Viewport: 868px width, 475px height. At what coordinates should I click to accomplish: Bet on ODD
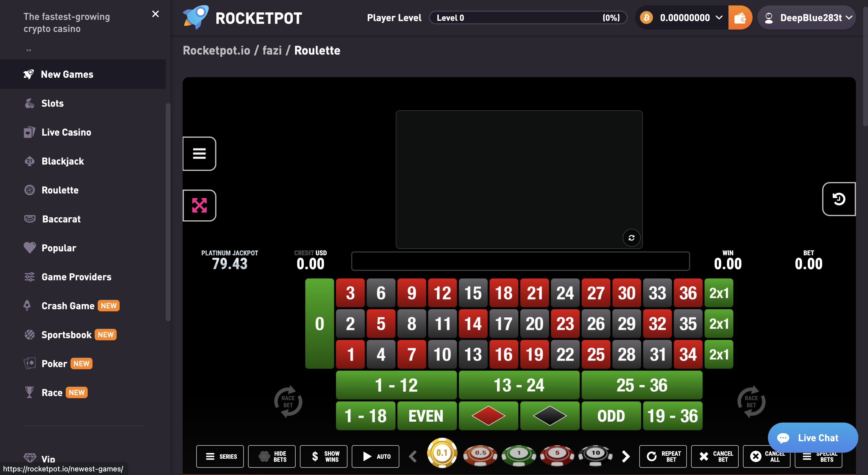(611, 416)
